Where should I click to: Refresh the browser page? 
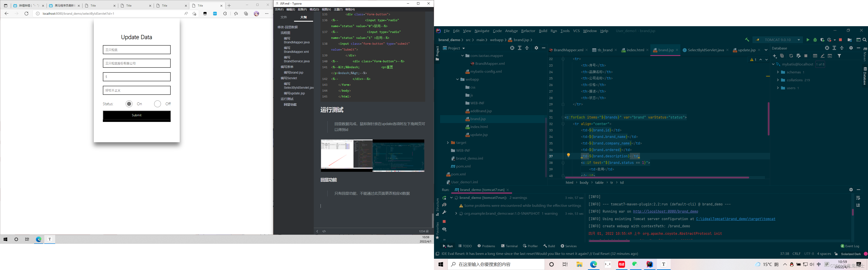pos(27,14)
